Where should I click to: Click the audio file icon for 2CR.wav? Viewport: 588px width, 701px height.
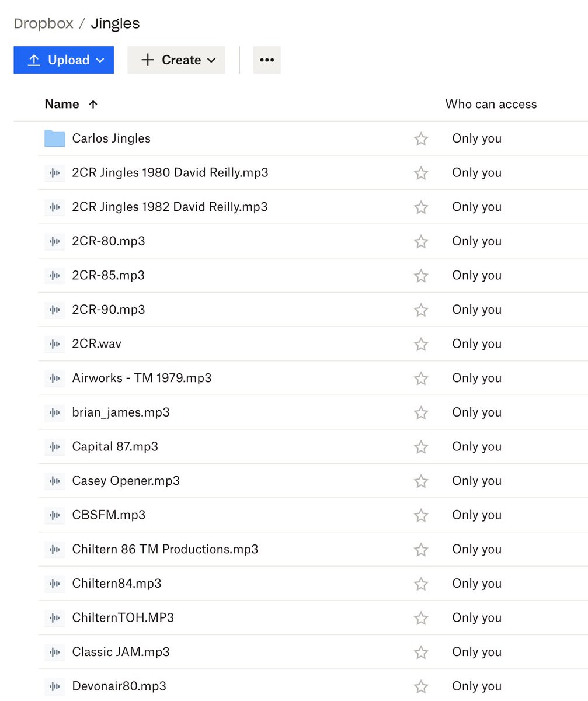pyautogui.click(x=55, y=344)
